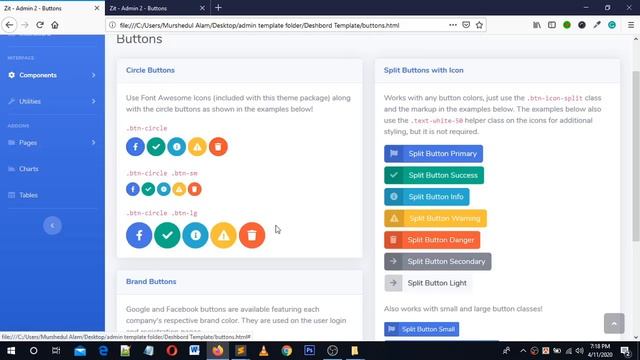Click the medium Facebook circle button
Image resolution: width=640 pixels, height=360 pixels.
click(135, 147)
